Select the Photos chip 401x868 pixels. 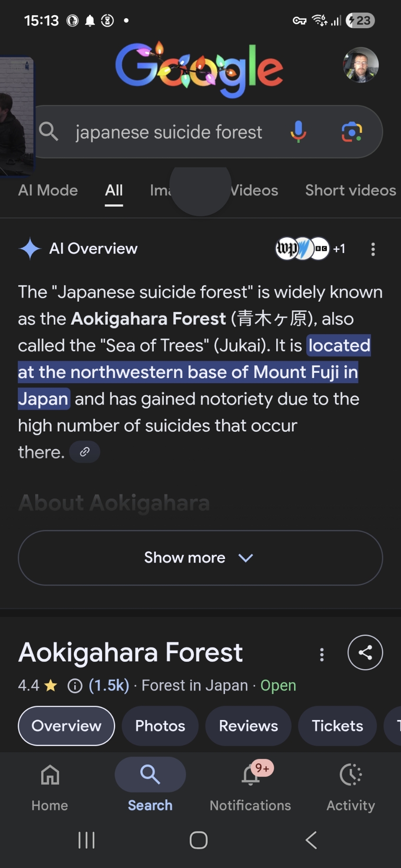point(160,726)
